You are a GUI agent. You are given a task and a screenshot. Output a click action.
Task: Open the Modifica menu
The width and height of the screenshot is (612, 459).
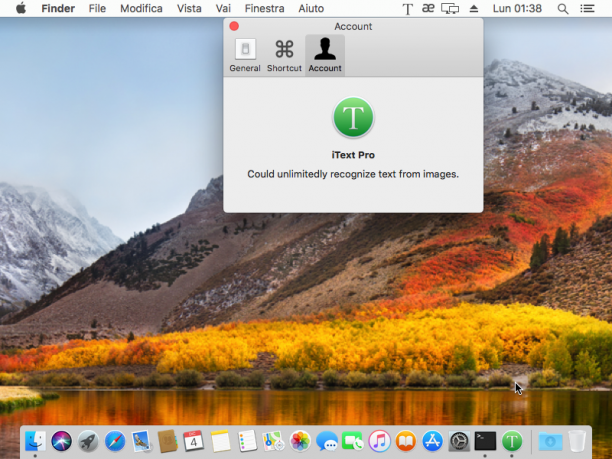[x=141, y=8]
